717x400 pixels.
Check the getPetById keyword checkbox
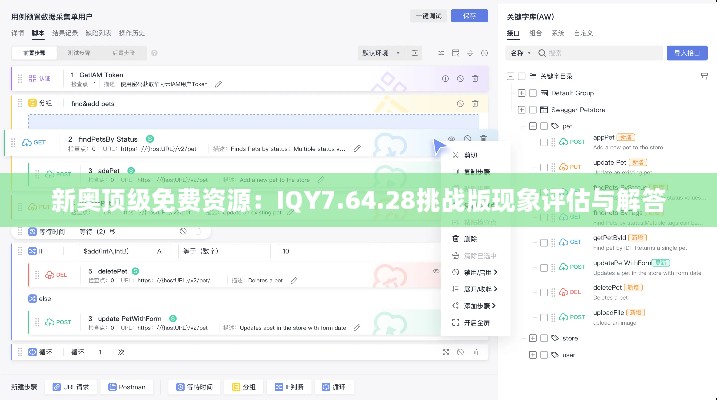click(544, 242)
